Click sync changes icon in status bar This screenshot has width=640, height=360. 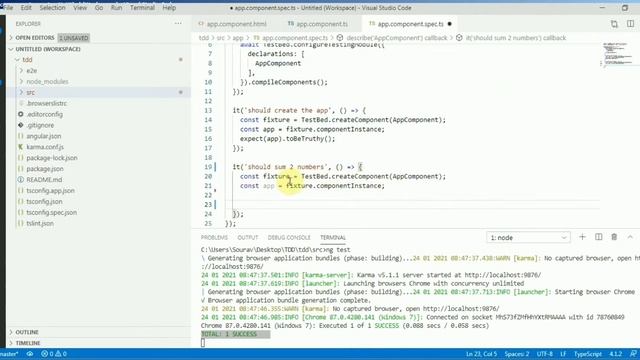click(30, 354)
